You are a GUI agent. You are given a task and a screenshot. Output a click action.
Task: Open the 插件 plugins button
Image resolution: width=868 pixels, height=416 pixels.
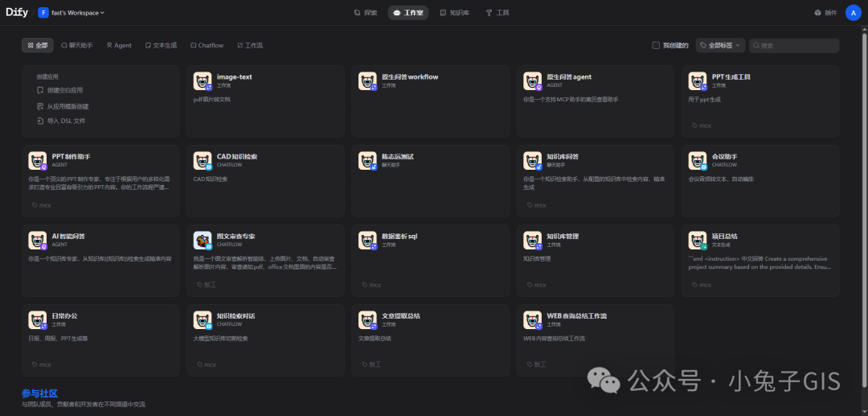point(825,13)
